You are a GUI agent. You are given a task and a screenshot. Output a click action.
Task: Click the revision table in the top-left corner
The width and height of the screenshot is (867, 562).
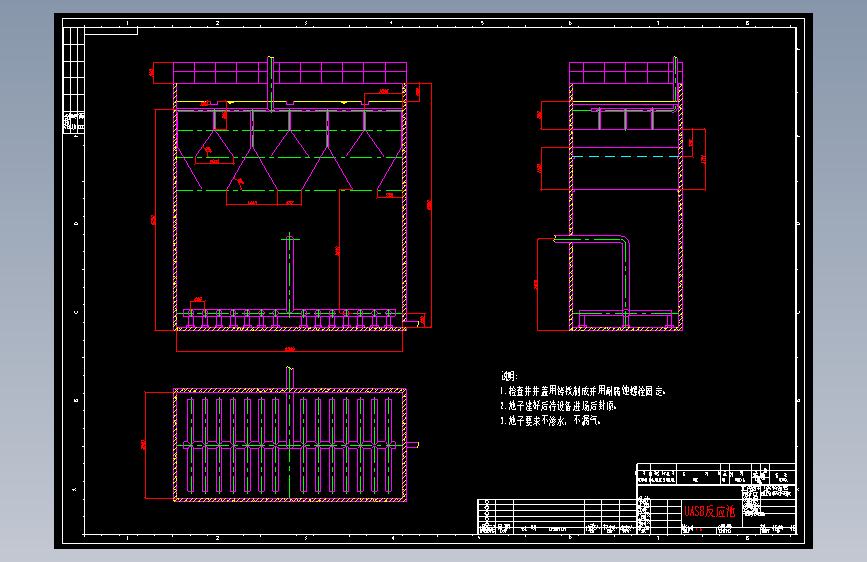pyautogui.click(x=74, y=80)
